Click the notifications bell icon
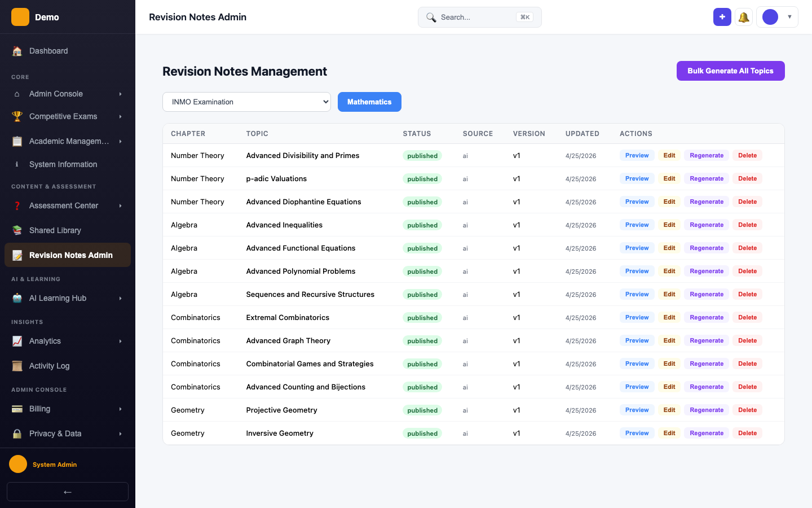The width and height of the screenshot is (812, 508). click(744, 17)
